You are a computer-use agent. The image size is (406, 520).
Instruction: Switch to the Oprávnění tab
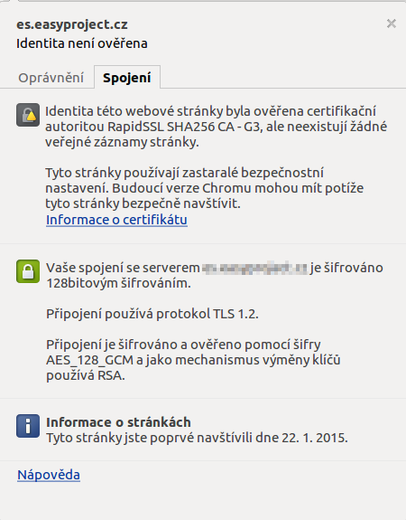pos(51,78)
